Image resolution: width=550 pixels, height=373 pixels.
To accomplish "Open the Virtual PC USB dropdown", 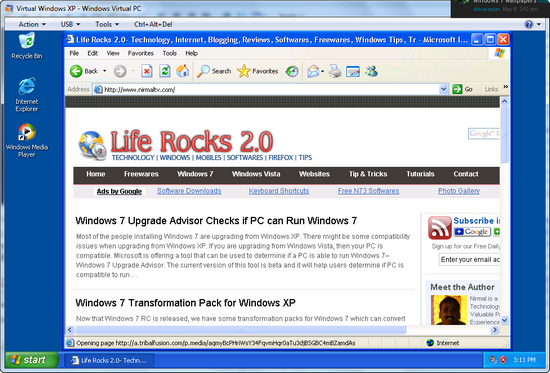I will pos(70,24).
